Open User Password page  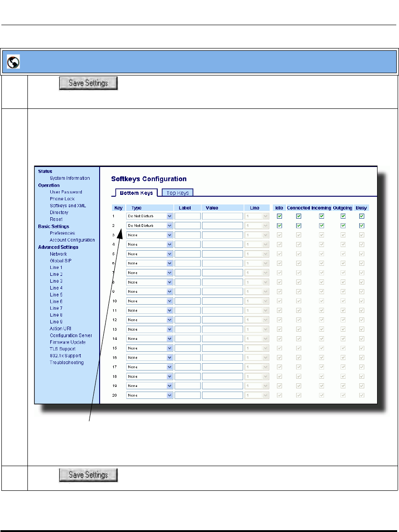tap(66, 192)
